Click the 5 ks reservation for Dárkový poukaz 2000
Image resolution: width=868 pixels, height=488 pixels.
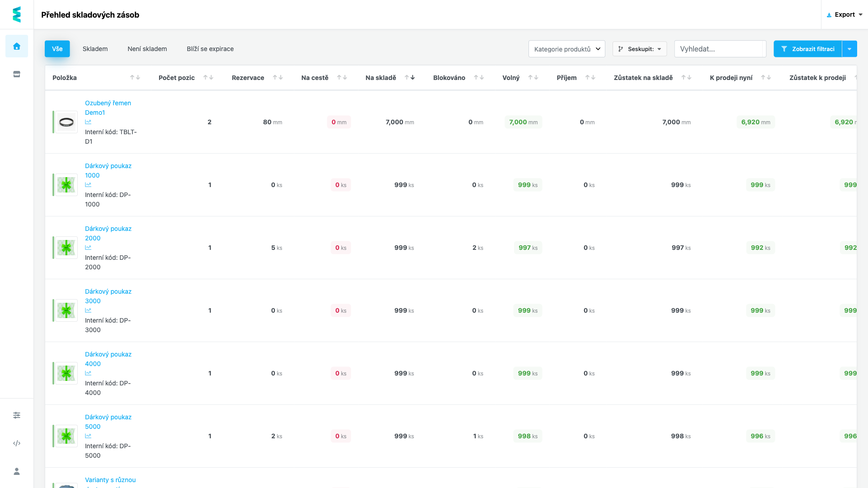click(277, 248)
